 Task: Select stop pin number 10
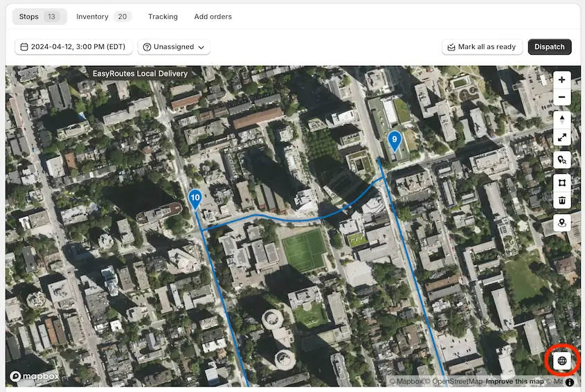click(195, 199)
